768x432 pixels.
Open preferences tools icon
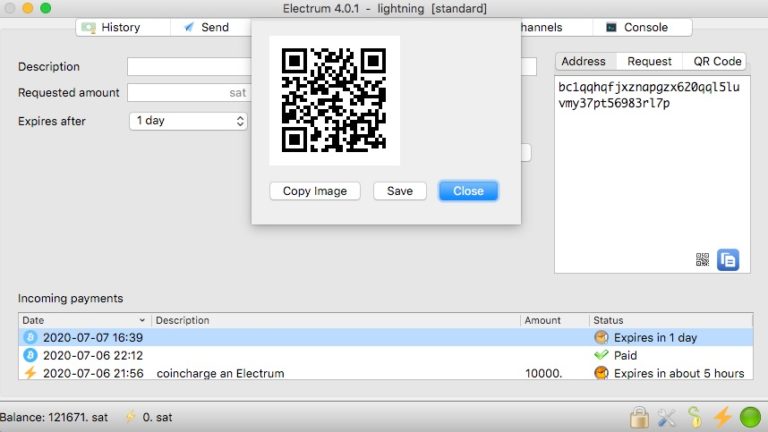tap(667, 417)
